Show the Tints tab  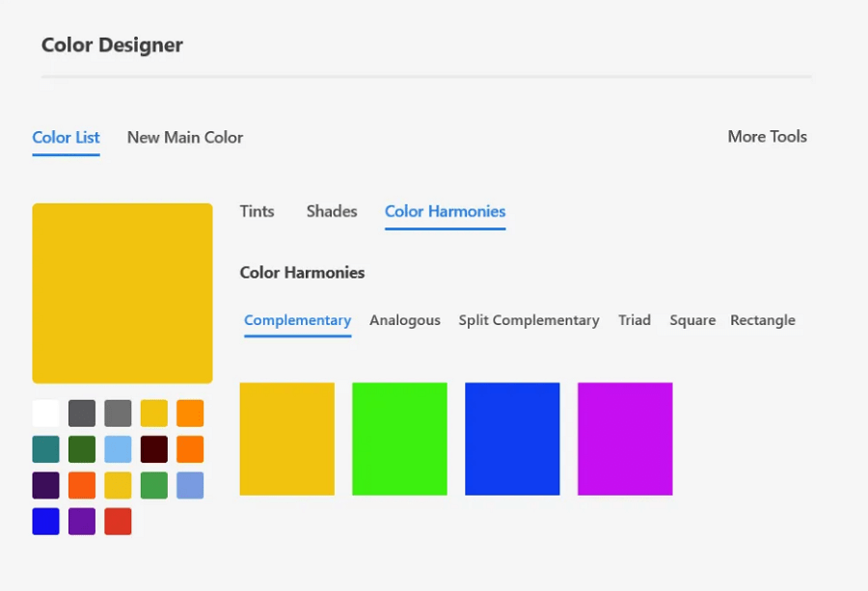[257, 211]
